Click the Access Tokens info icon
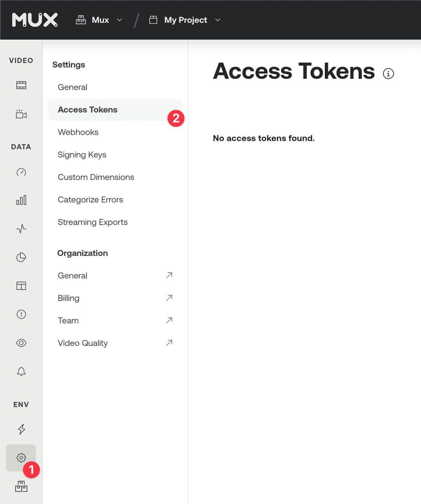 point(388,74)
